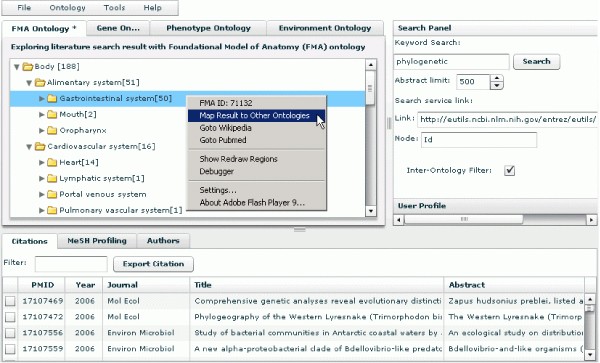This screenshot has width=600, height=363.
Task: Sort citations by the Year column
Action: [84, 285]
